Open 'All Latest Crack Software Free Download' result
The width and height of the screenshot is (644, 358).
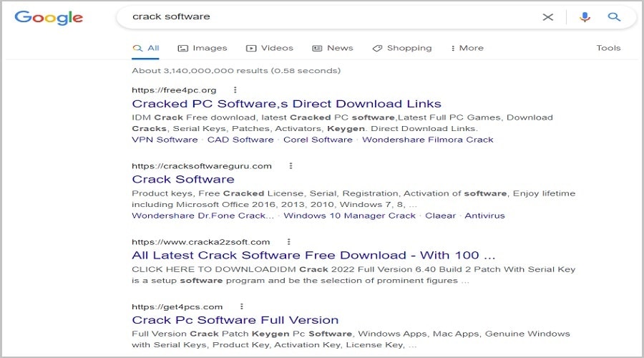click(313, 255)
